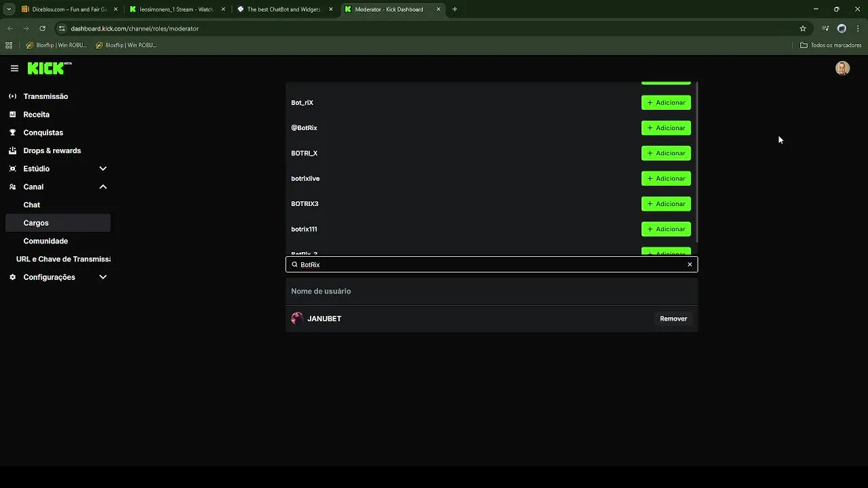Open the apps grid icon in bookmarks bar

(x=9, y=45)
